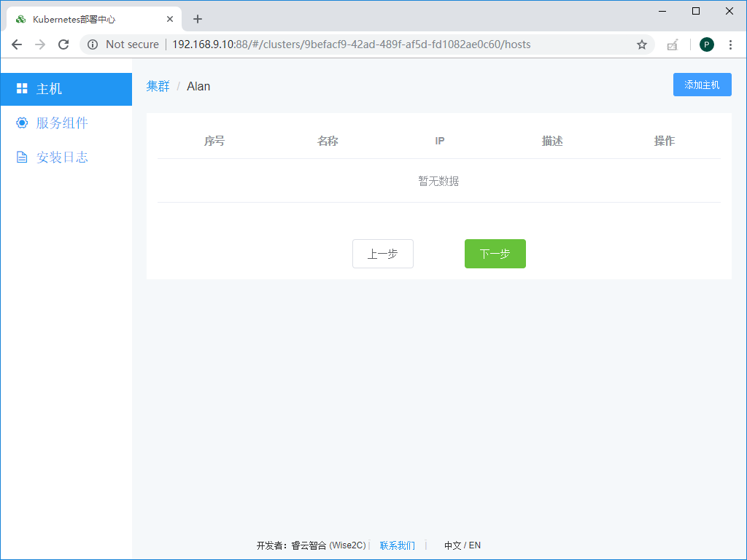Refresh the page with the reload icon
This screenshot has width=747, height=560.
(x=63, y=44)
